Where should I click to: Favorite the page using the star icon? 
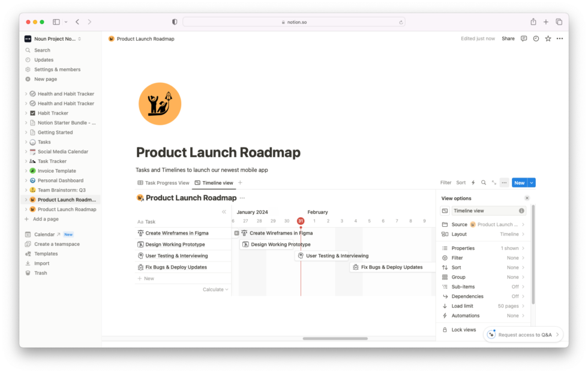(548, 38)
